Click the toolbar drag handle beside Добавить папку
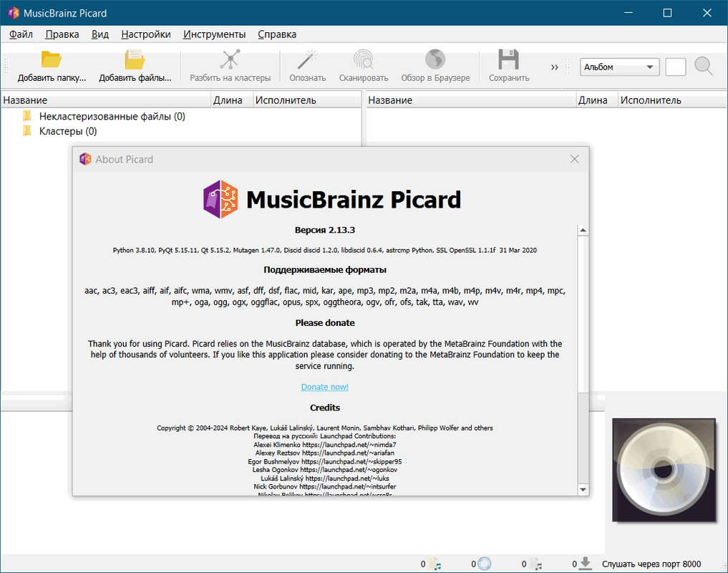 [6, 67]
